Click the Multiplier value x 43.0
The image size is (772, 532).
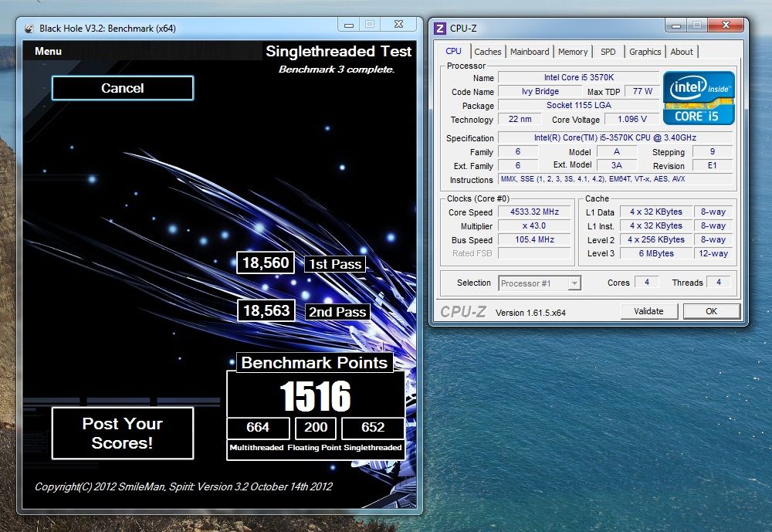tap(534, 225)
